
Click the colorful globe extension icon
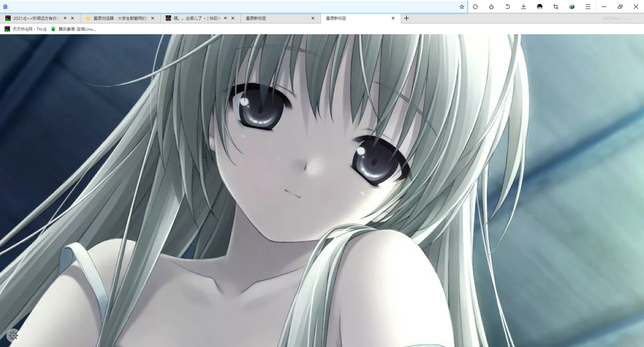click(572, 7)
